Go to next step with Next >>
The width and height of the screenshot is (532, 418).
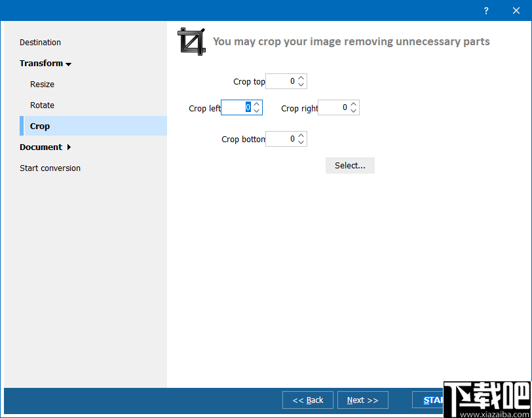tap(363, 400)
